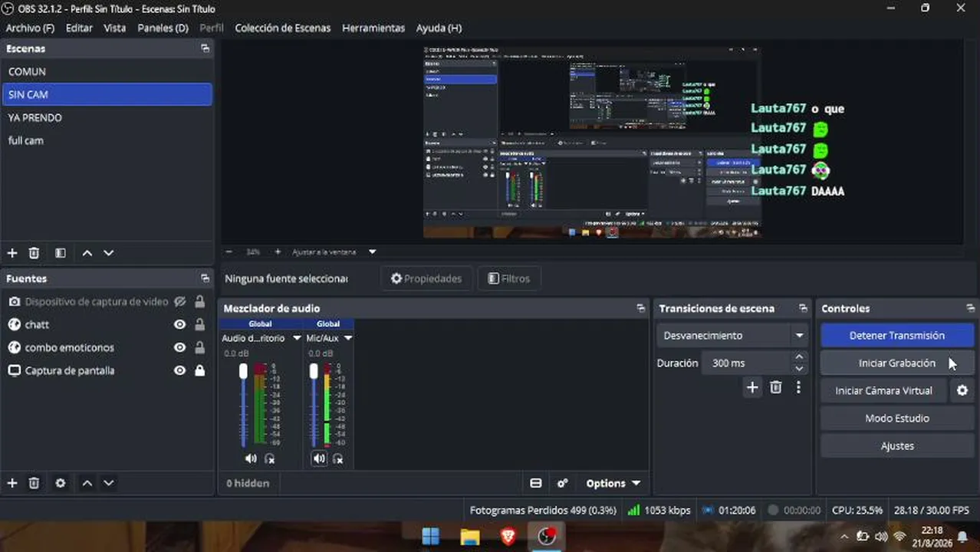
Task: Remove selected scene with trash icon
Action: (x=34, y=253)
